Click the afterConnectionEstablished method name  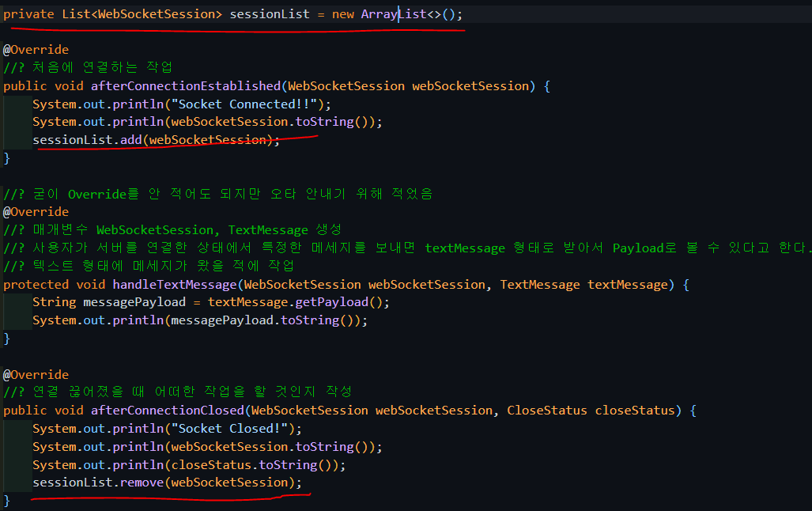[186, 86]
